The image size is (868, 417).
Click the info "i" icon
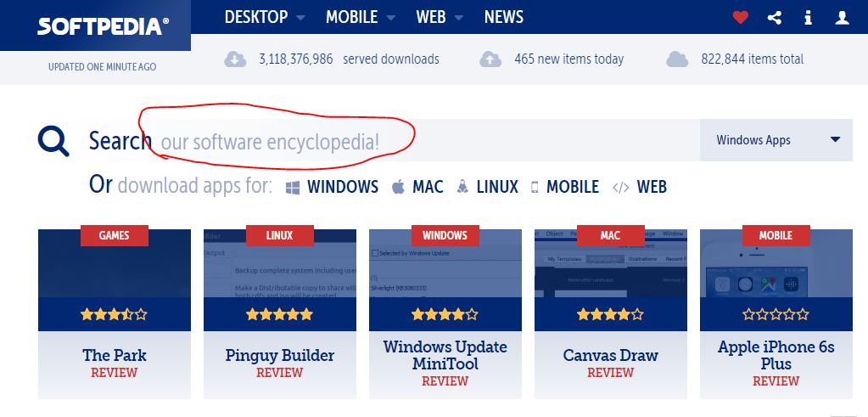pos(809,18)
